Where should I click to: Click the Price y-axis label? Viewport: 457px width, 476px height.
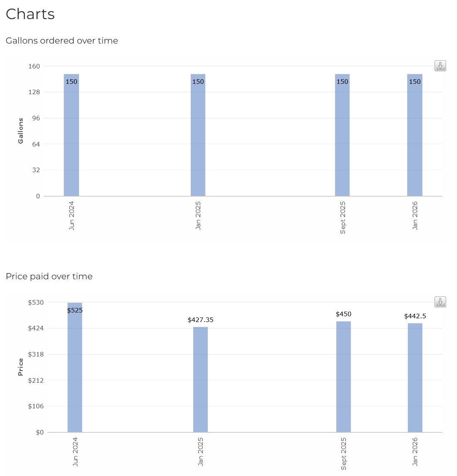[x=20, y=366]
